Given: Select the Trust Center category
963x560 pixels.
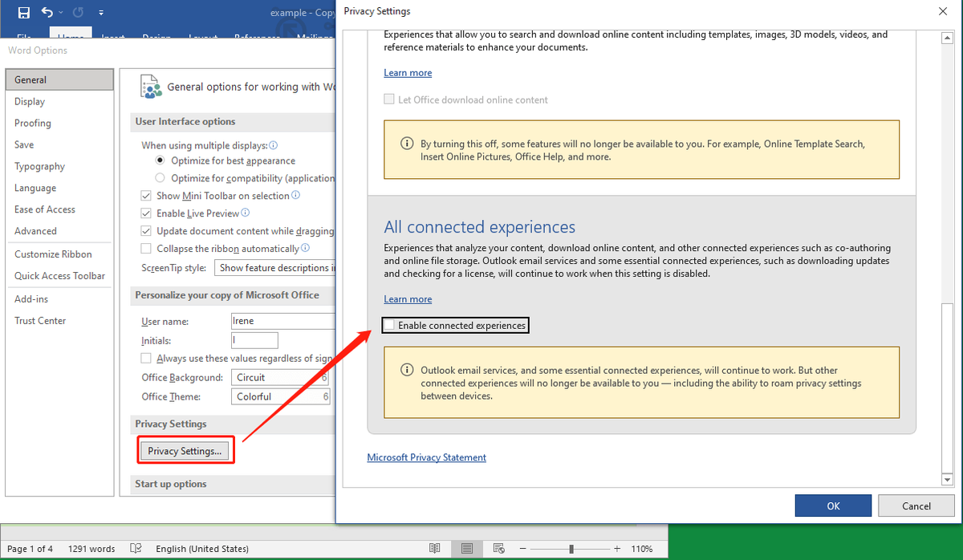Looking at the screenshot, I should tap(40, 321).
